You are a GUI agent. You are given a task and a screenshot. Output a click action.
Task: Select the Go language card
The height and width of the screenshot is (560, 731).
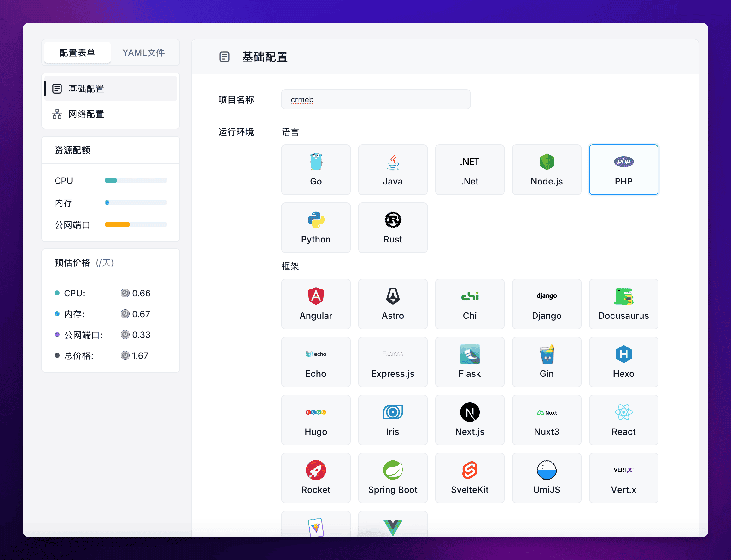coord(316,169)
